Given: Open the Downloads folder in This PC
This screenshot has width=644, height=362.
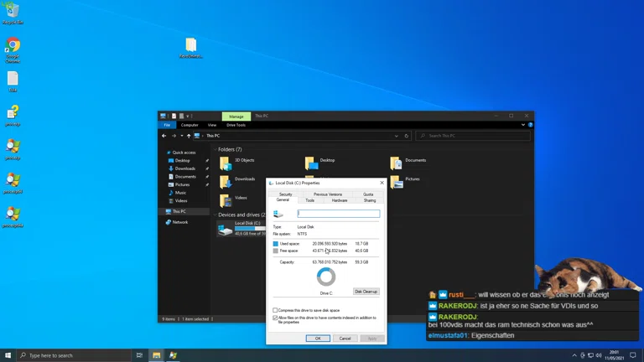Looking at the screenshot, I should click(x=237, y=181).
